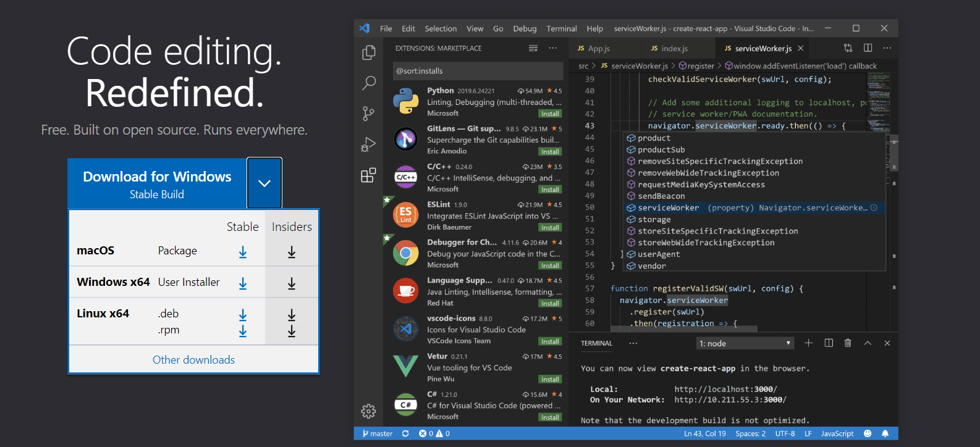The image size is (980, 447).
Task: Install the Python extension
Action: tap(550, 114)
